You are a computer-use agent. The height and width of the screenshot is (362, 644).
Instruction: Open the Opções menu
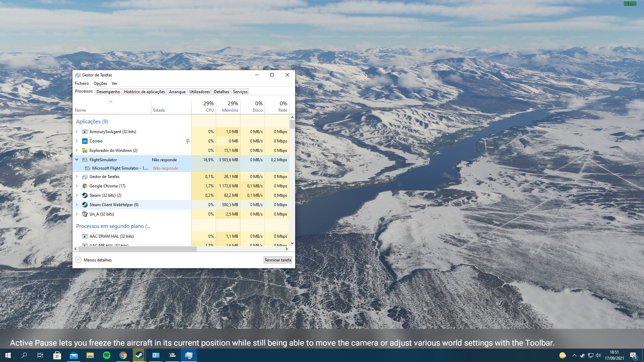[100, 83]
